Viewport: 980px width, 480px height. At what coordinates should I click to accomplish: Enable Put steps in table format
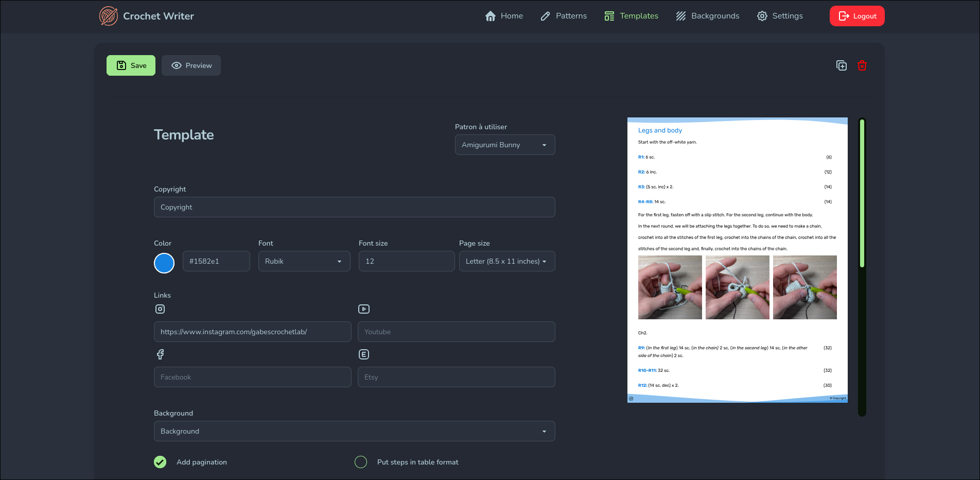tap(361, 462)
